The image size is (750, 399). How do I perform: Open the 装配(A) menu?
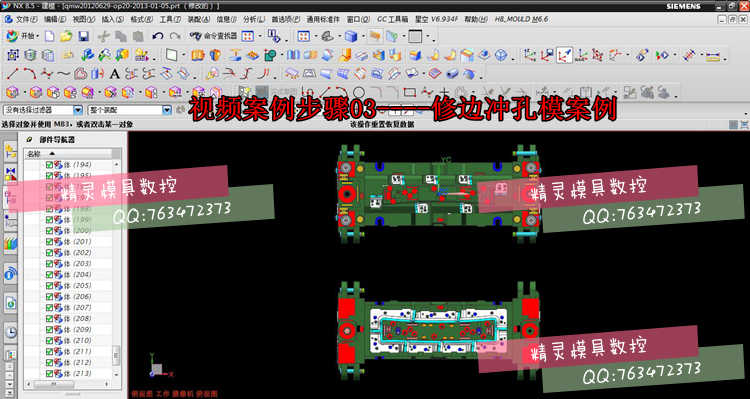(199, 20)
